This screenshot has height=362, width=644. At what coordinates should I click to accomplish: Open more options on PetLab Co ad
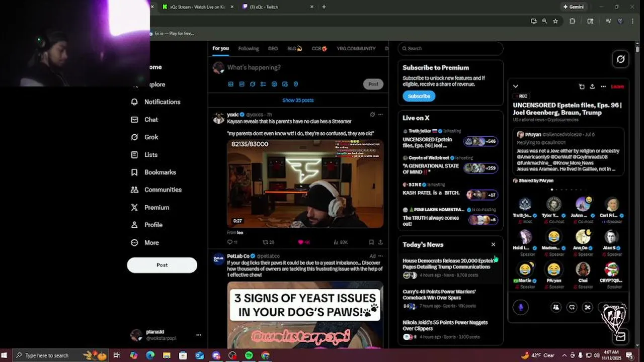[x=380, y=256]
